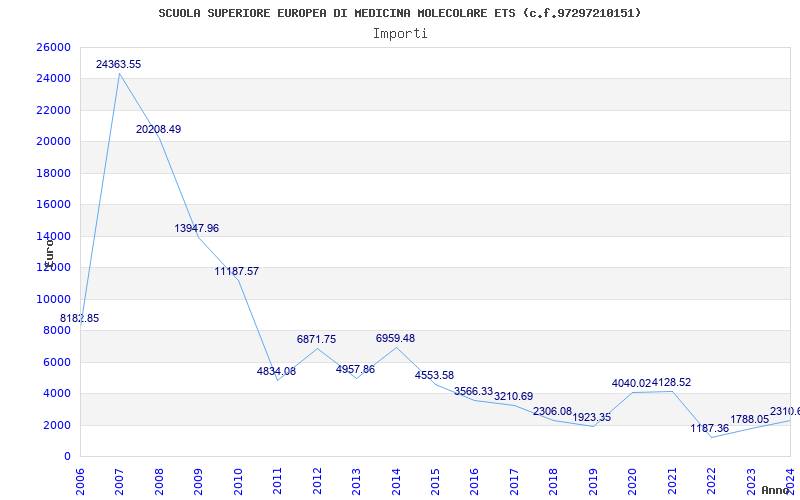
Task: Click the data label 4834.08
Action: point(276,371)
